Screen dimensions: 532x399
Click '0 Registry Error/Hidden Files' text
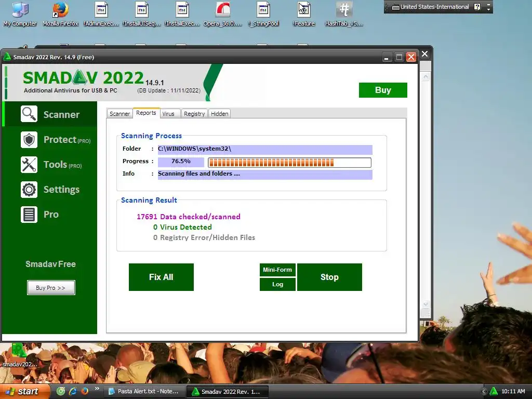[x=204, y=237]
